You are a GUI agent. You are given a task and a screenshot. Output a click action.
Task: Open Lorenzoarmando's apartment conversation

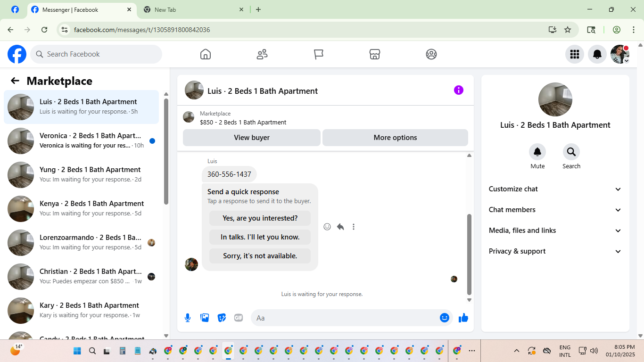82,243
